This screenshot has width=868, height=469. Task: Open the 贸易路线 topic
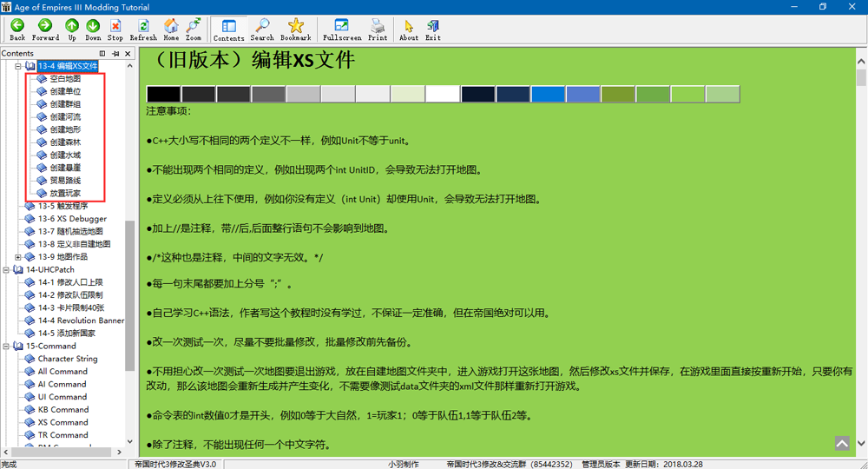point(65,181)
